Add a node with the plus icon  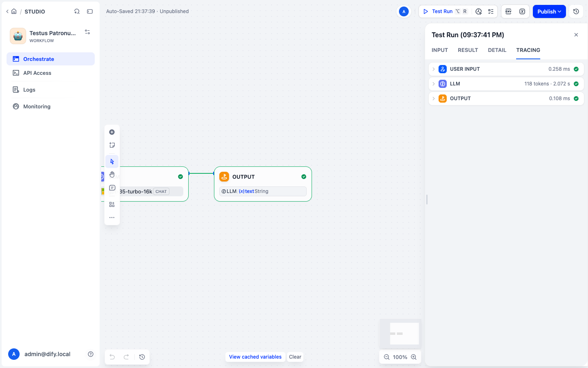pyautogui.click(x=112, y=132)
